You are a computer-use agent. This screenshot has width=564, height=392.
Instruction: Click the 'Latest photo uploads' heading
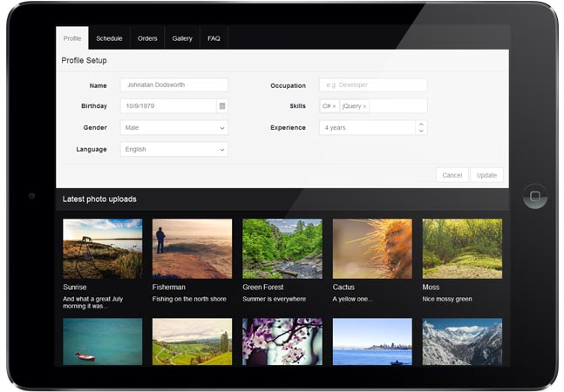tap(99, 199)
